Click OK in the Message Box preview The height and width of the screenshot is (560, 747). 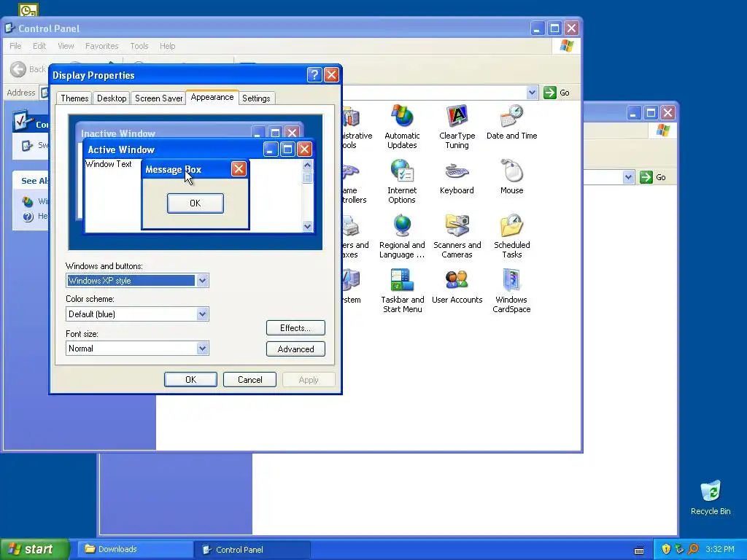tap(196, 203)
